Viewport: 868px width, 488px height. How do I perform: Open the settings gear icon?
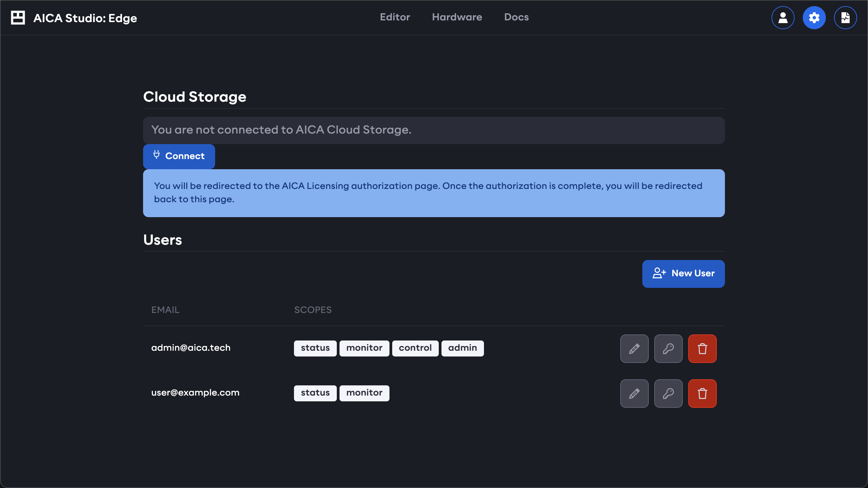tap(814, 18)
